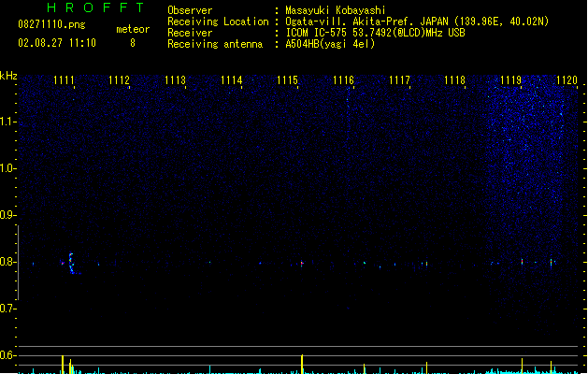
Task: Click the tall yellow signal peak below 1115
Action: tap(302, 364)
